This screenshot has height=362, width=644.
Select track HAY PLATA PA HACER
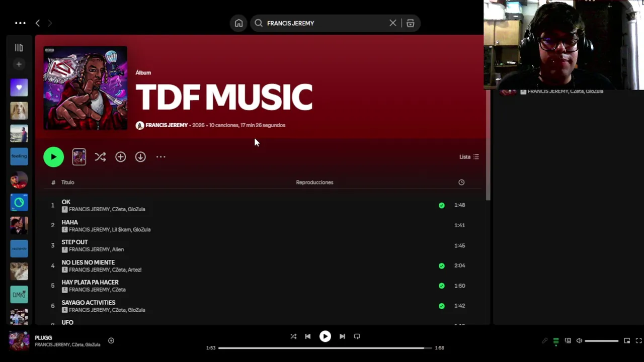point(262,286)
